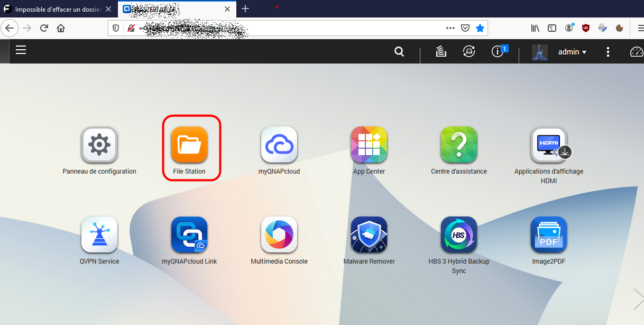The width and height of the screenshot is (644, 325).
Task: Go to browser home page
Action: click(61, 28)
